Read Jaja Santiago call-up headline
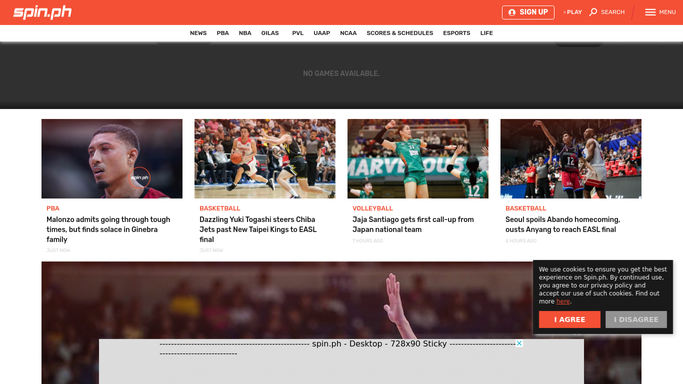683x384 pixels. (x=413, y=224)
